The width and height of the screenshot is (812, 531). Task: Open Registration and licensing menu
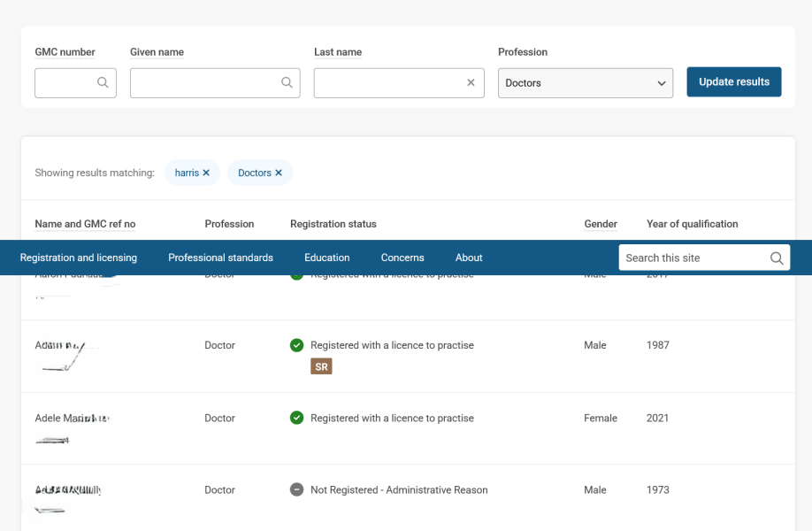pyautogui.click(x=79, y=258)
